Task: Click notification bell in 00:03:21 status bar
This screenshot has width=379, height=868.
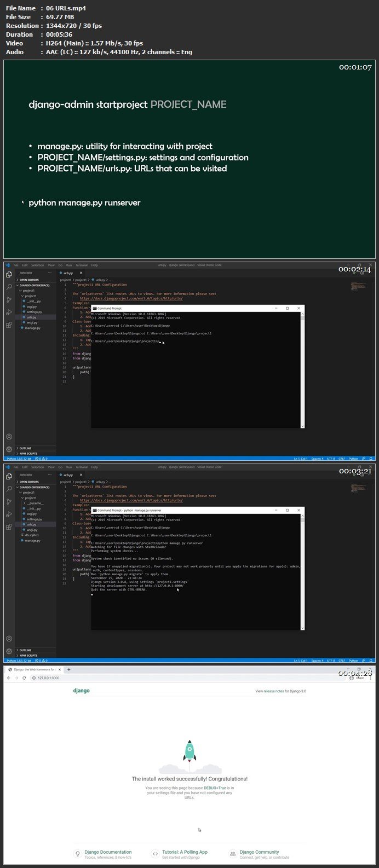Action: [x=371, y=661]
